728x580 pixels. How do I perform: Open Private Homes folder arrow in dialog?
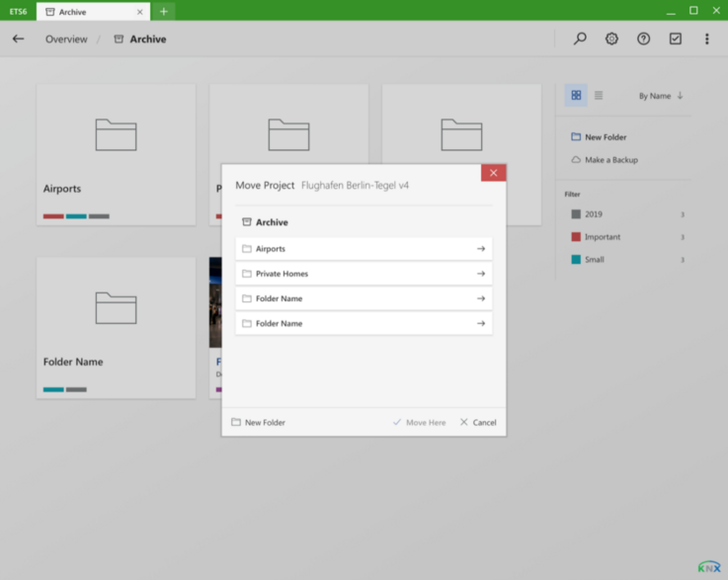point(481,274)
